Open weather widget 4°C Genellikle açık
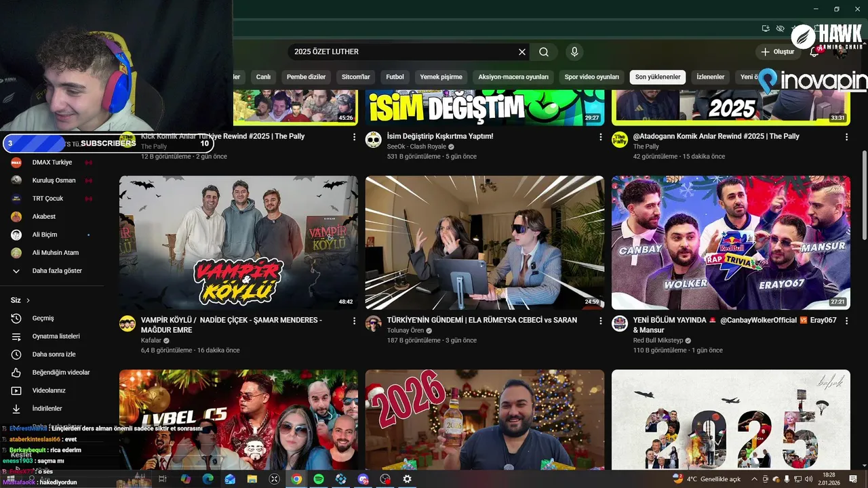Image resolution: width=868 pixels, height=488 pixels. click(707, 479)
